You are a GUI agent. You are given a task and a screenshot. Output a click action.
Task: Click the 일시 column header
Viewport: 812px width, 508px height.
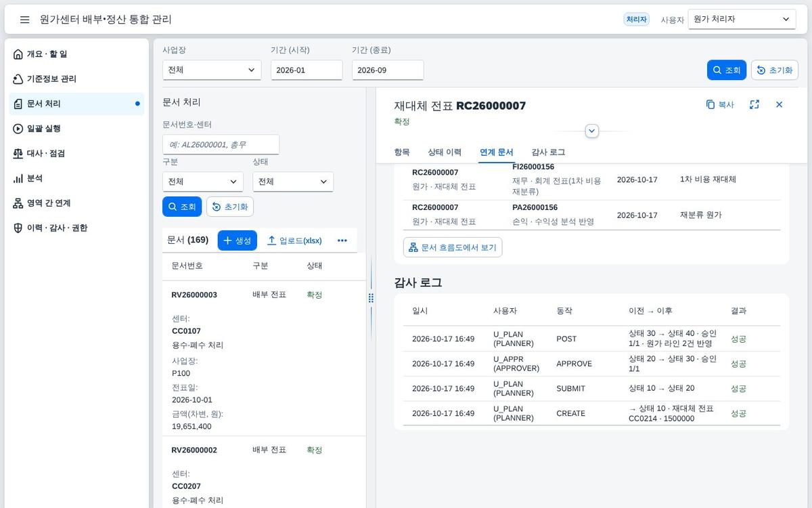point(420,311)
